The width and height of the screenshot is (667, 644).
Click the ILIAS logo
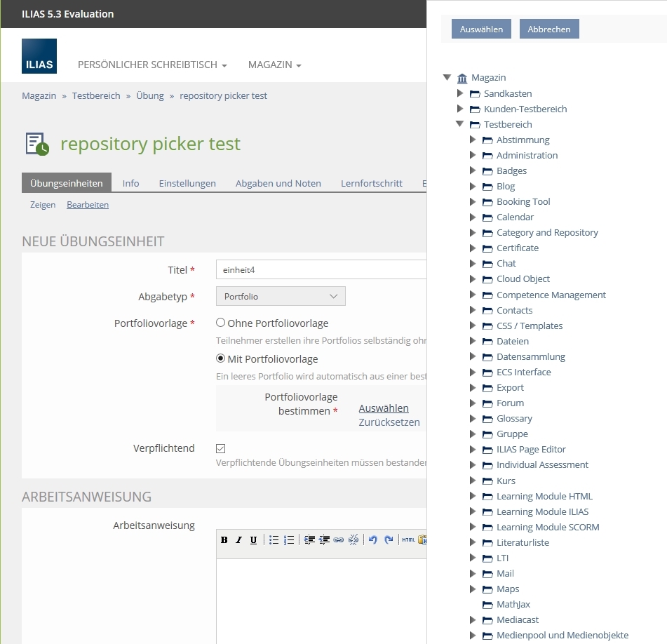click(x=39, y=57)
